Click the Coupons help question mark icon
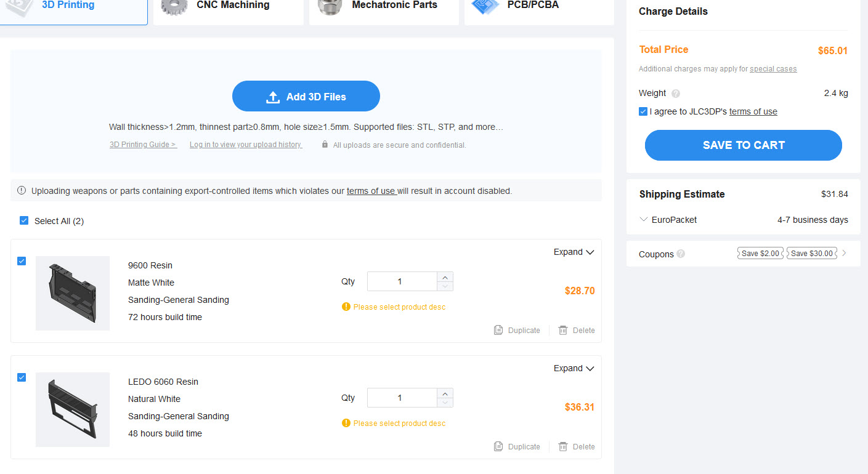Image resolution: width=868 pixels, height=474 pixels. [681, 254]
